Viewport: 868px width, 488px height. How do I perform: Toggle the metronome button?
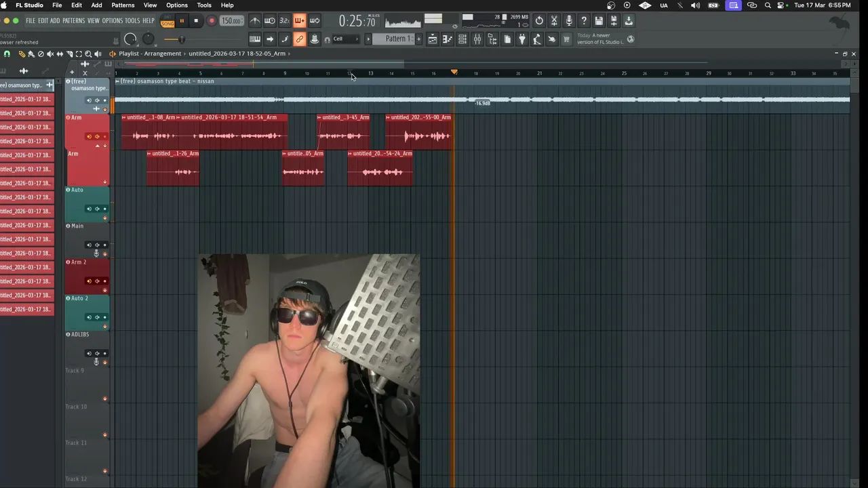click(256, 21)
